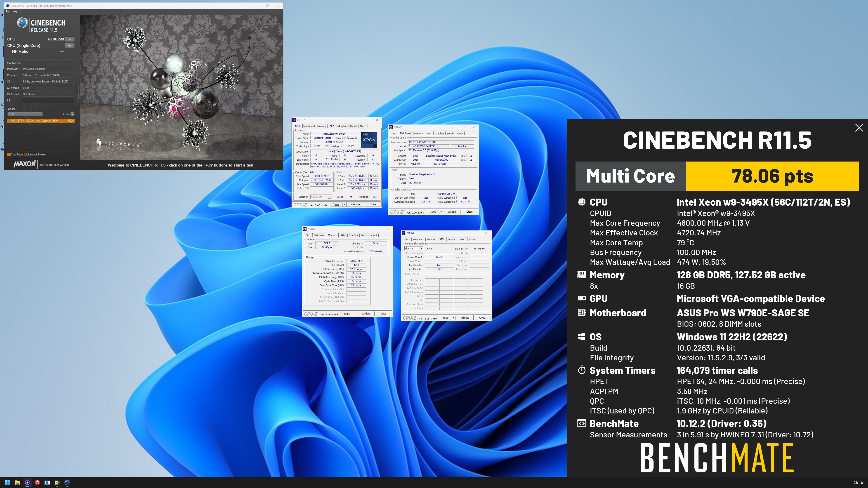The height and width of the screenshot is (488, 868).
Task: Click the Tools button in the SPD window
Action: pyautogui.click(x=446, y=318)
